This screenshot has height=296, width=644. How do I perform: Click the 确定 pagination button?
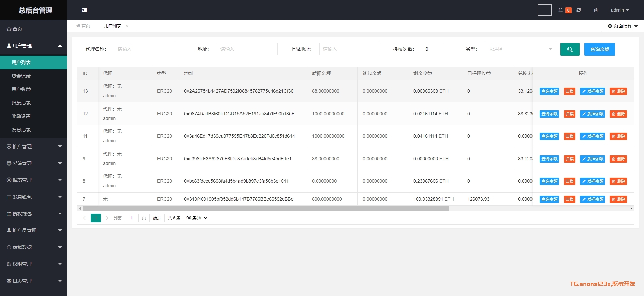point(157,218)
